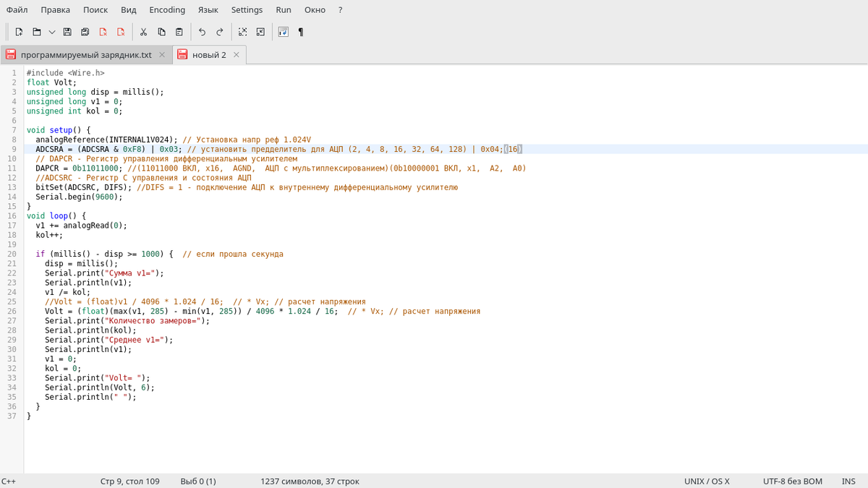Viewport: 868px width, 488px height.
Task: Open the Encoding menu
Action: pos(167,9)
